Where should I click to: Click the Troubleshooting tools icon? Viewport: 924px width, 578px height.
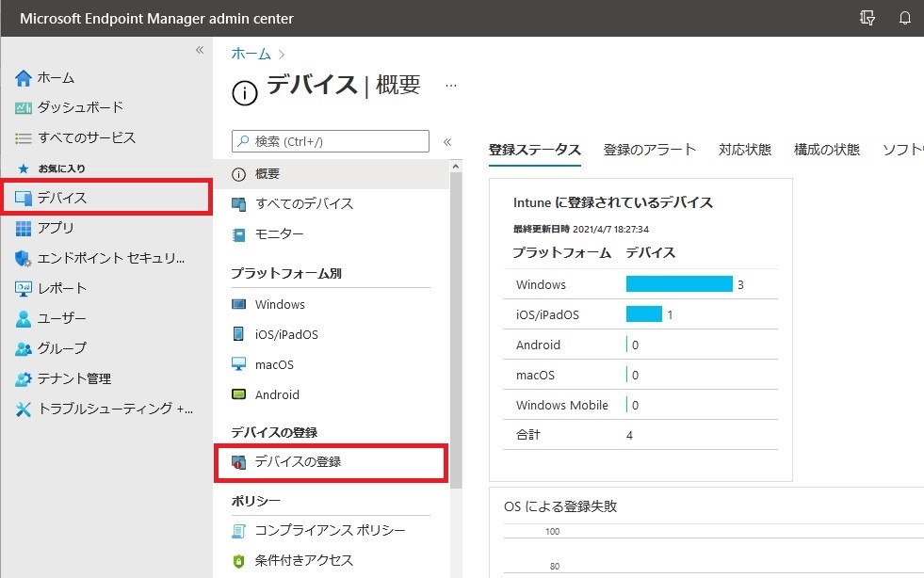click(x=23, y=409)
